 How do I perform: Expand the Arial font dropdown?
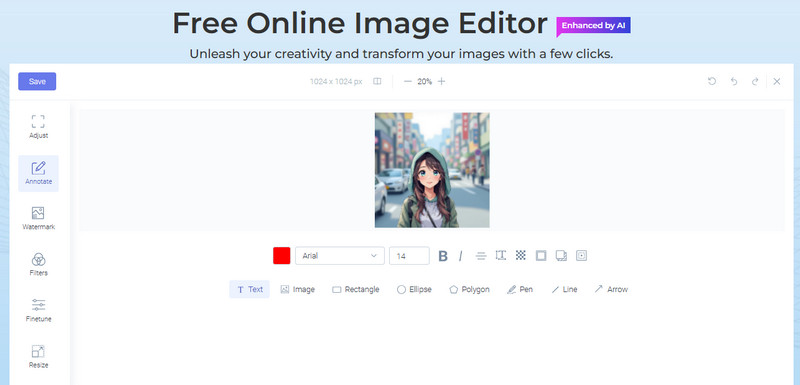click(x=340, y=255)
